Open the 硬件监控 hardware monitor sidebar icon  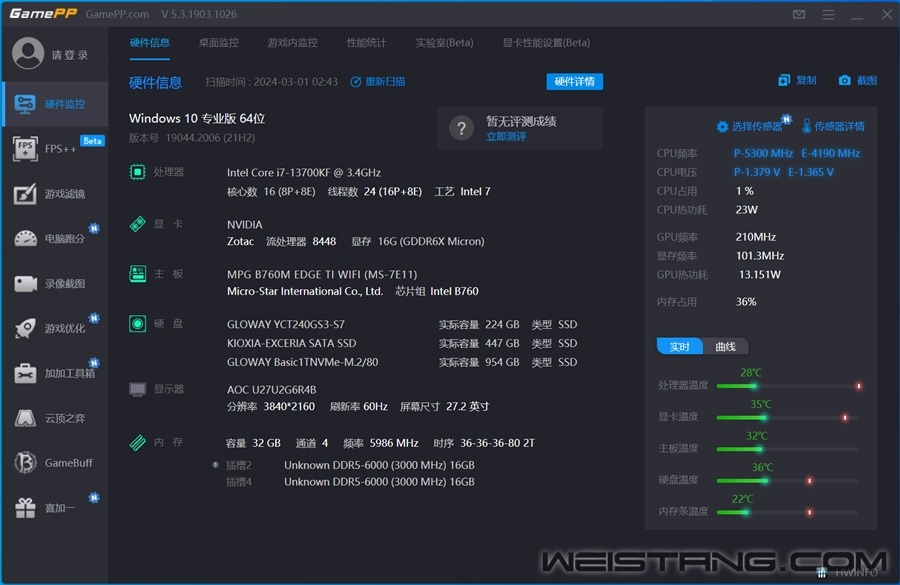[x=25, y=104]
